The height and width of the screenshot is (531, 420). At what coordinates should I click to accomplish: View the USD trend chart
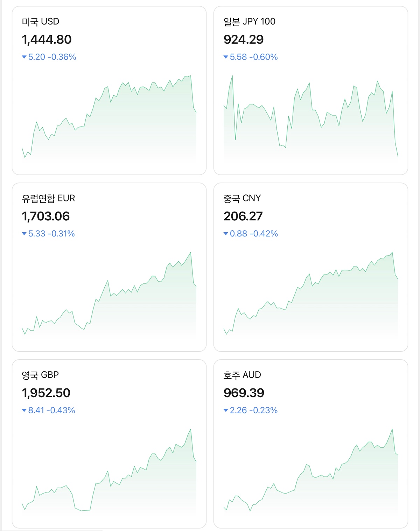[x=109, y=119]
